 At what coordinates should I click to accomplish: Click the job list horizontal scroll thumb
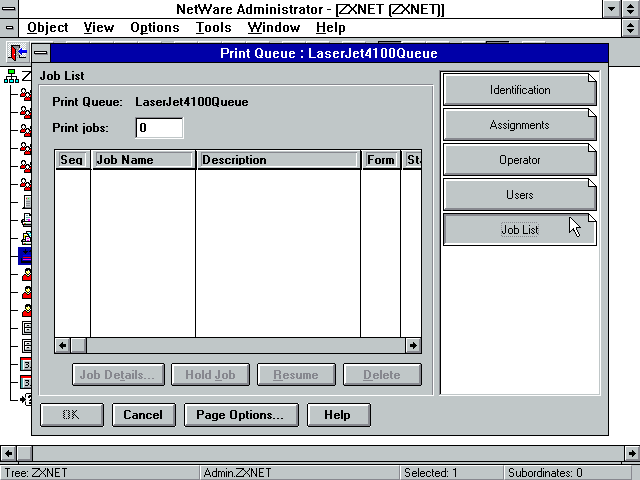coord(78,346)
